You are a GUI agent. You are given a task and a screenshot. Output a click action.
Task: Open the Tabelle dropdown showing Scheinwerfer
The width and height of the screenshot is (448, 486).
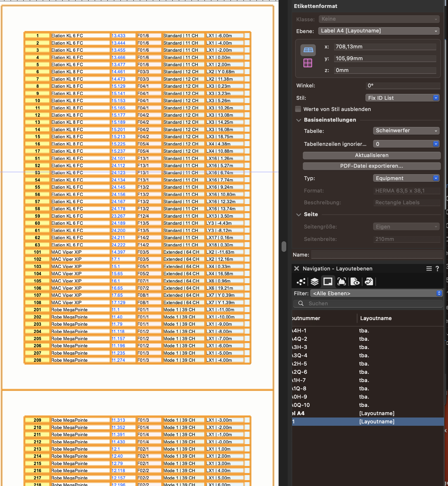pyautogui.click(x=406, y=131)
